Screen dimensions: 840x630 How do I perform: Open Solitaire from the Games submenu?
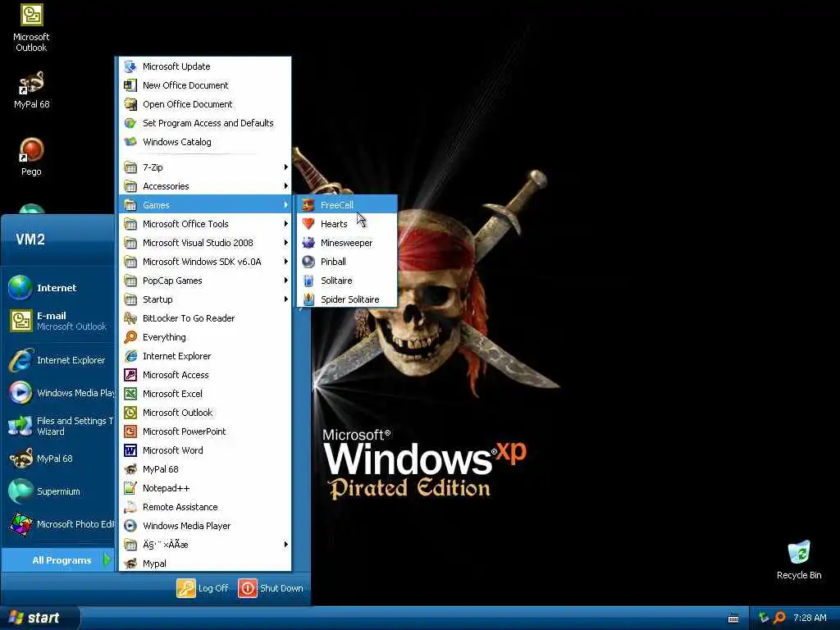[347, 281]
